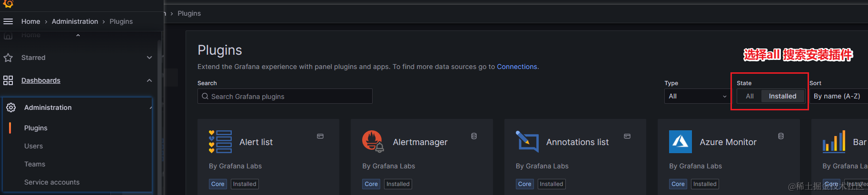Image resolution: width=868 pixels, height=195 pixels.
Task: Click By Grafana Labs on Alertmanager card
Action: point(389,166)
